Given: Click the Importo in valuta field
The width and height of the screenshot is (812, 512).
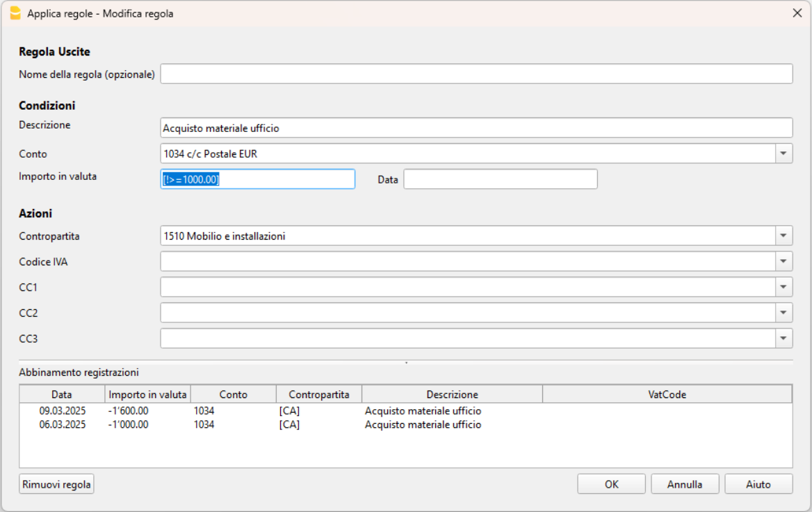Looking at the screenshot, I should (257, 179).
